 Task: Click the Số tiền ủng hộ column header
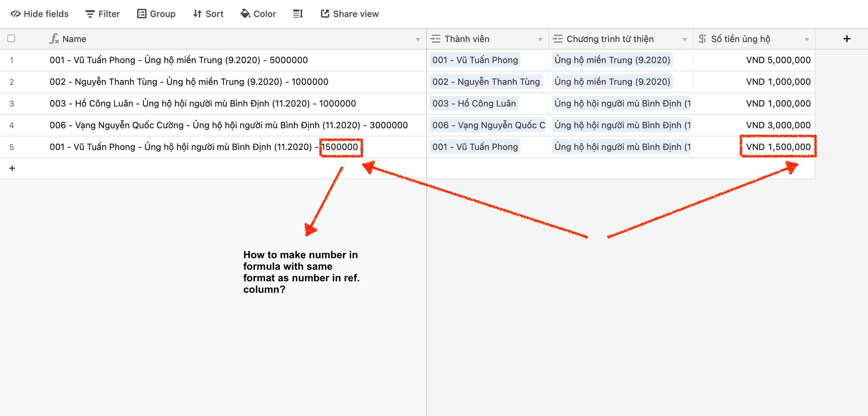[x=754, y=39]
